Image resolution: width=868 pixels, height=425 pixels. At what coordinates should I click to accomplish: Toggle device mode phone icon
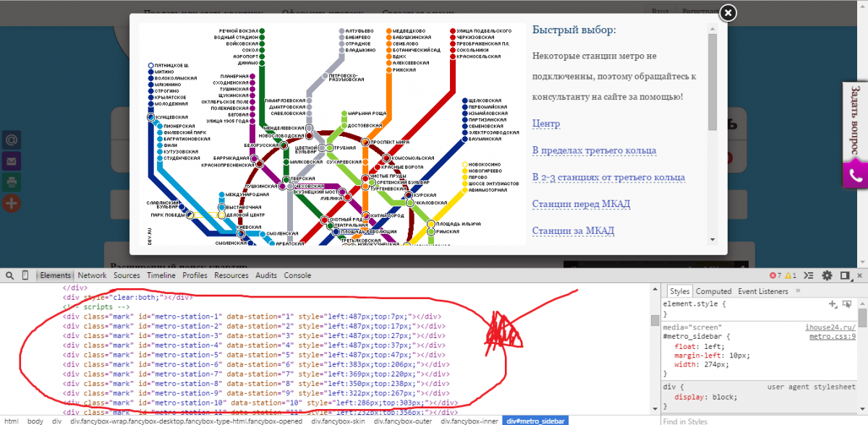pos(25,275)
